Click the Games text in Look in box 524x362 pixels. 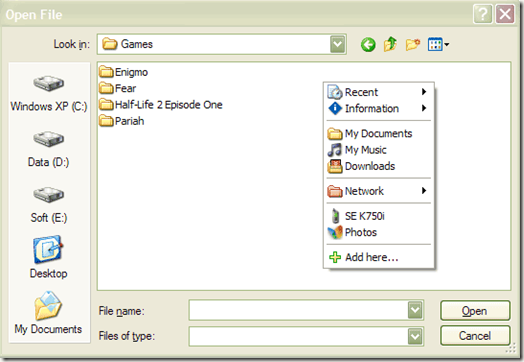coord(137,44)
